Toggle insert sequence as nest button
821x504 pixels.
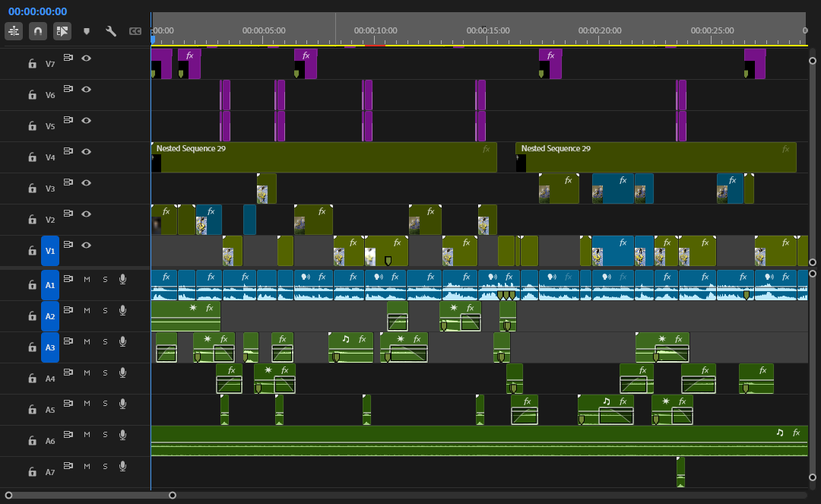[x=14, y=31]
